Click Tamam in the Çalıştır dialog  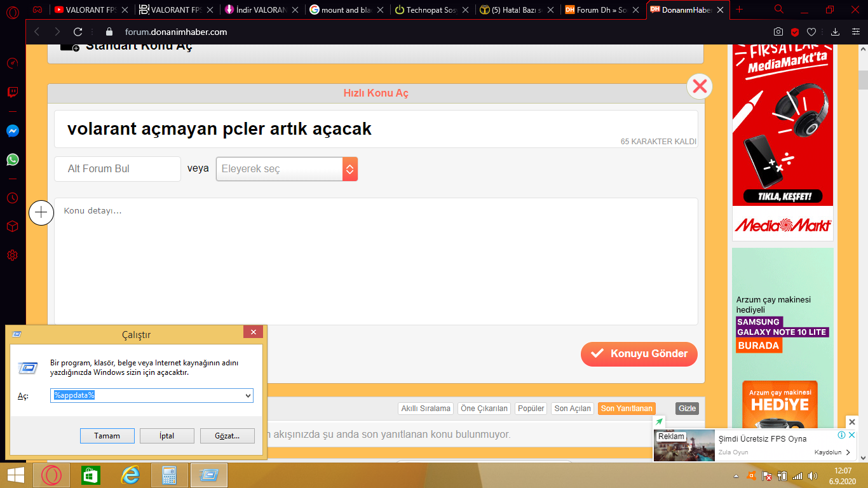point(107,436)
